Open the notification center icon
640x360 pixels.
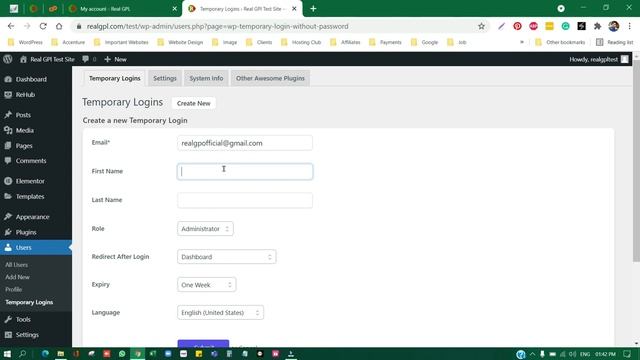(x=628, y=354)
